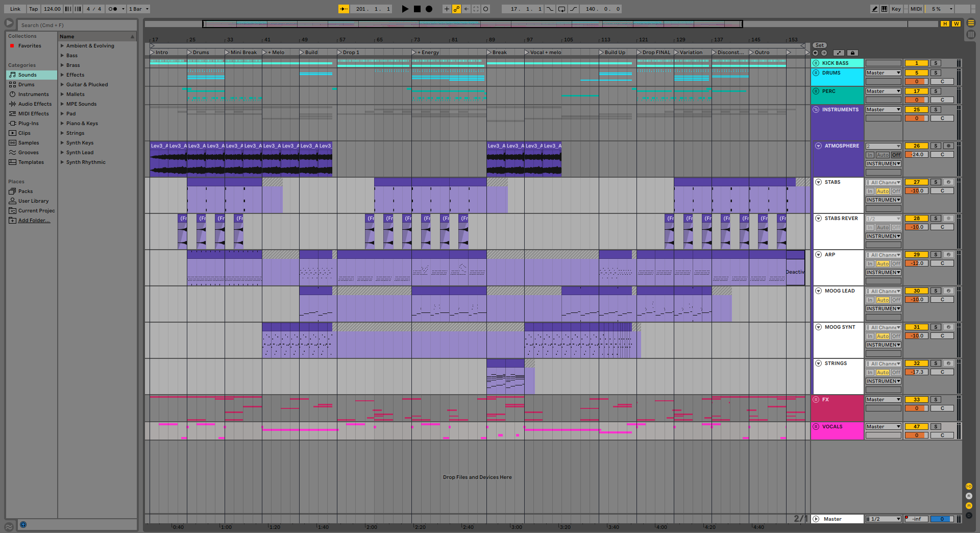
Task: Click the Next Locator arrow
Action: pos(824,53)
